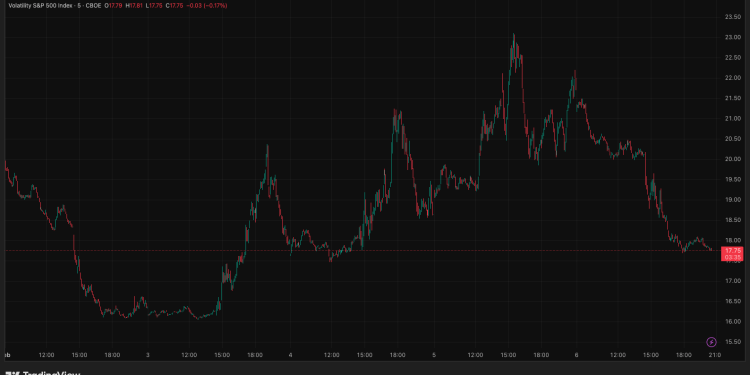Click the 21:0 time axis label
Viewport: 750px width, 375px height.
[715, 355]
